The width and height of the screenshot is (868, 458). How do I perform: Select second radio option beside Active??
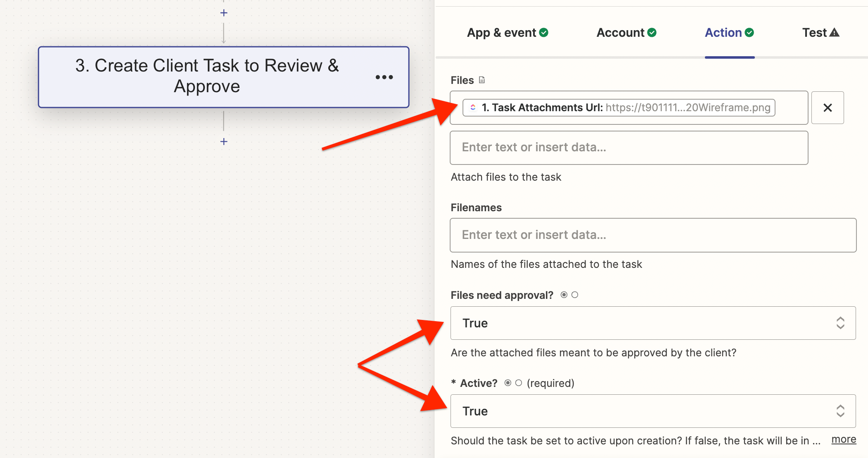tap(519, 383)
